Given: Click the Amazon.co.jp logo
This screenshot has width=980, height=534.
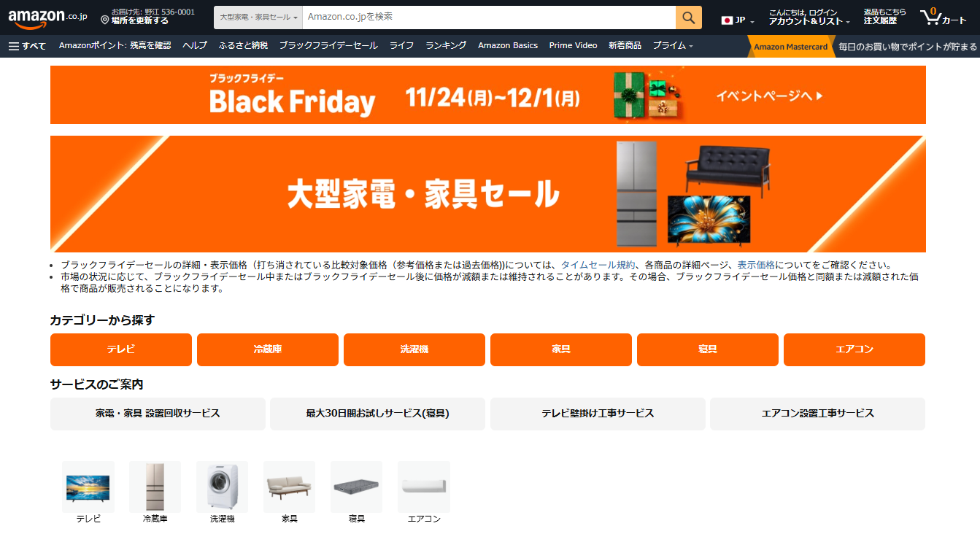Looking at the screenshot, I should pos(47,18).
